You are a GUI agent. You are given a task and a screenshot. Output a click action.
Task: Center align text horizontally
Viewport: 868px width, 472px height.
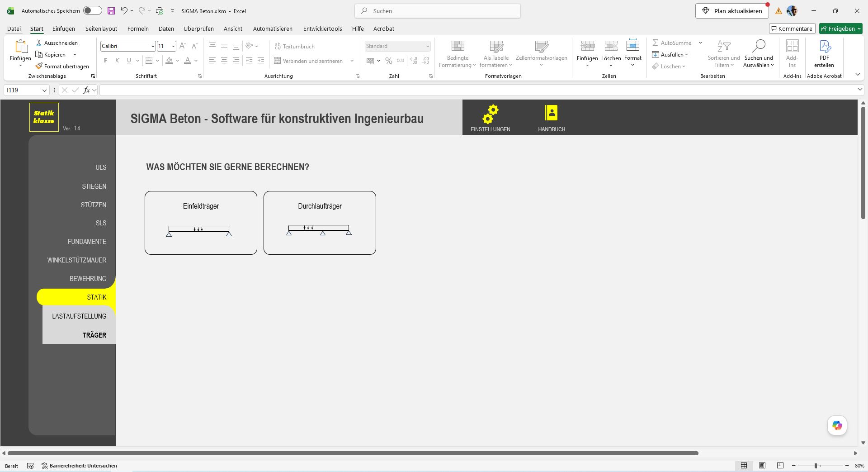pyautogui.click(x=224, y=61)
